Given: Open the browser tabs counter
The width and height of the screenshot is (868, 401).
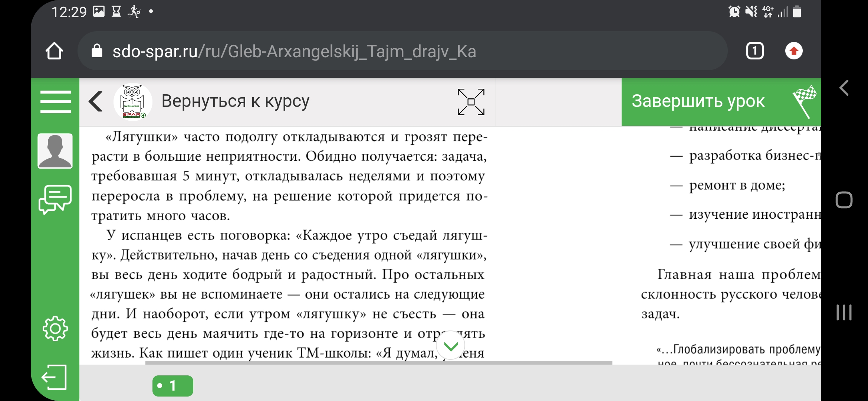Looking at the screenshot, I should coord(754,51).
